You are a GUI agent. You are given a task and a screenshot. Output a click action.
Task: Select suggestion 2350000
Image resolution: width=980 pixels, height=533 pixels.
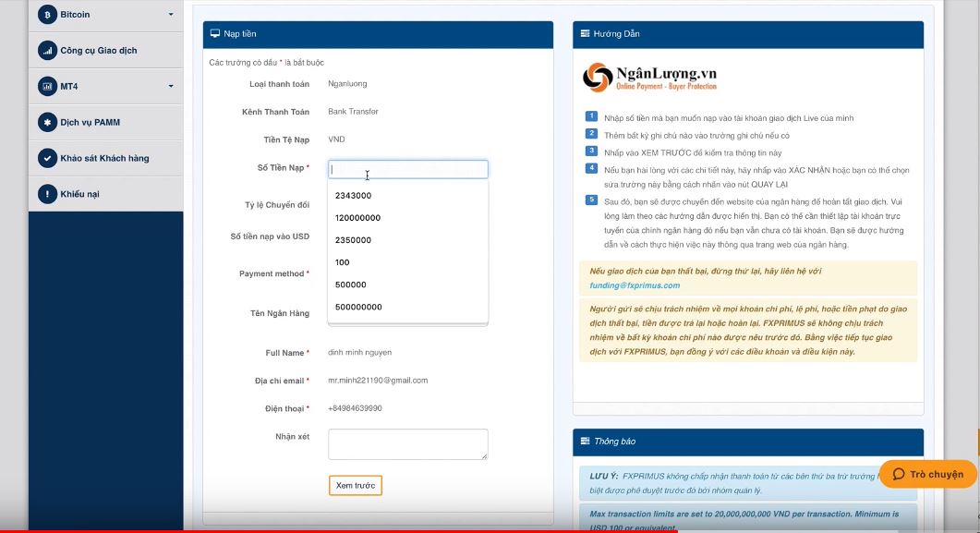[408, 240]
